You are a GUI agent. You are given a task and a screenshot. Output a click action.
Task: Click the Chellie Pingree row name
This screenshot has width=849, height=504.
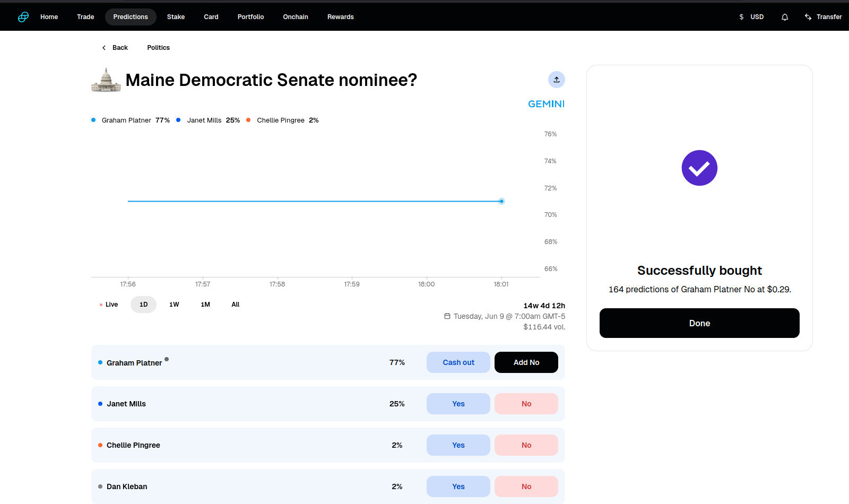coord(133,445)
